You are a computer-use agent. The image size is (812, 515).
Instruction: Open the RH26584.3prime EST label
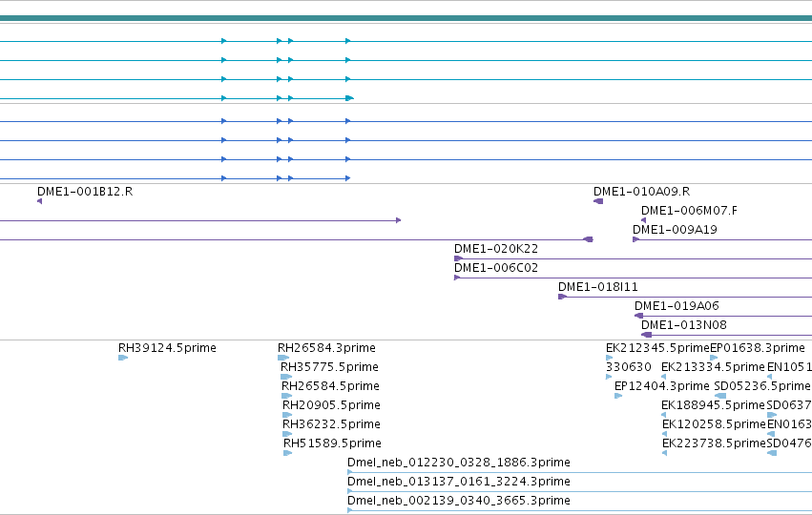click(326, 348)
